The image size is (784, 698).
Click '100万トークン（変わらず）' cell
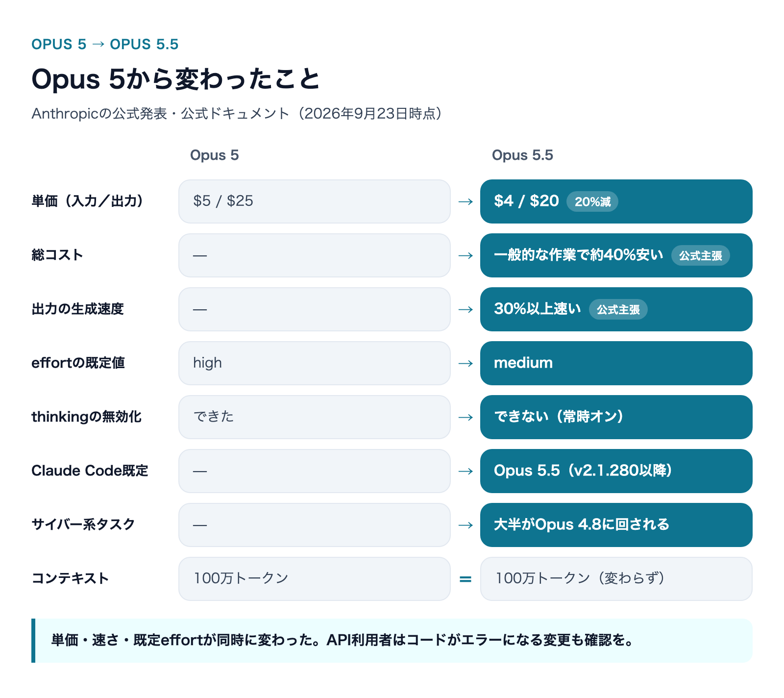(x=616, y=579)
